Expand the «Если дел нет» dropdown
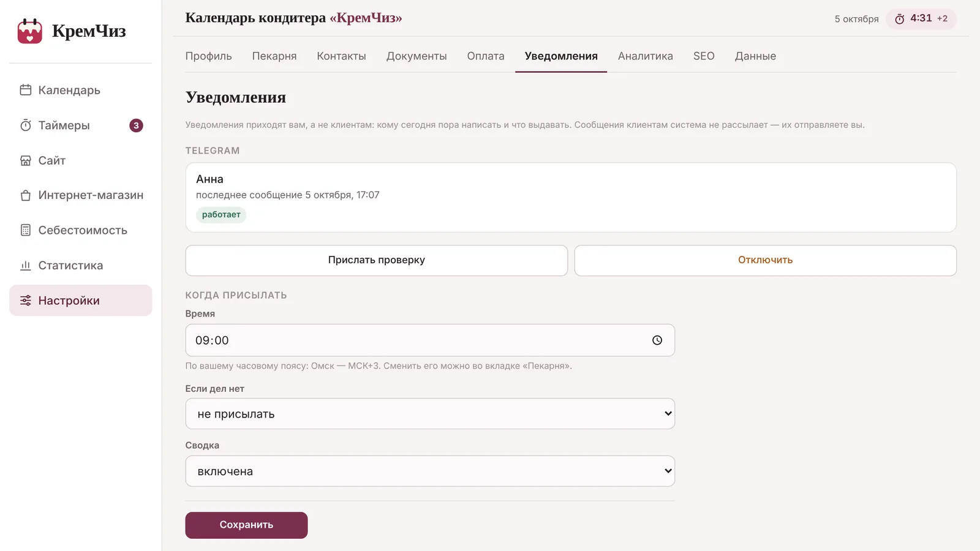The image size is (980, 551). (430, 414)
